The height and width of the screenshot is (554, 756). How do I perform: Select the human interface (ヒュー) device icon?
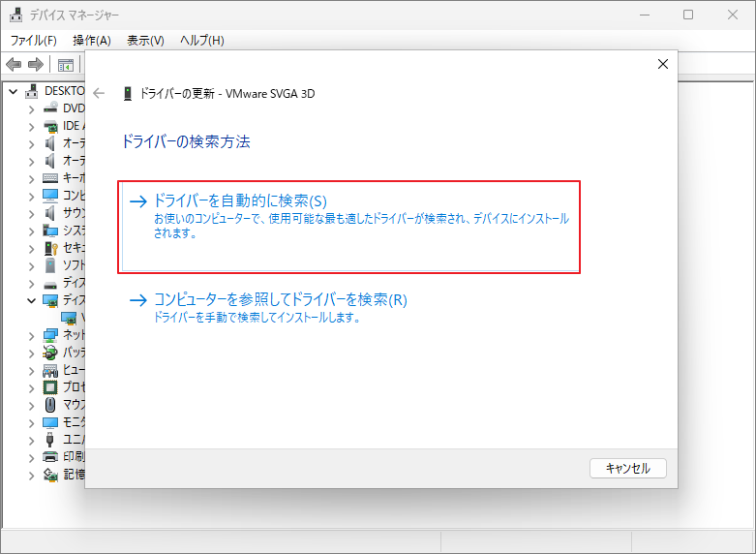click(x=50, y=370)
